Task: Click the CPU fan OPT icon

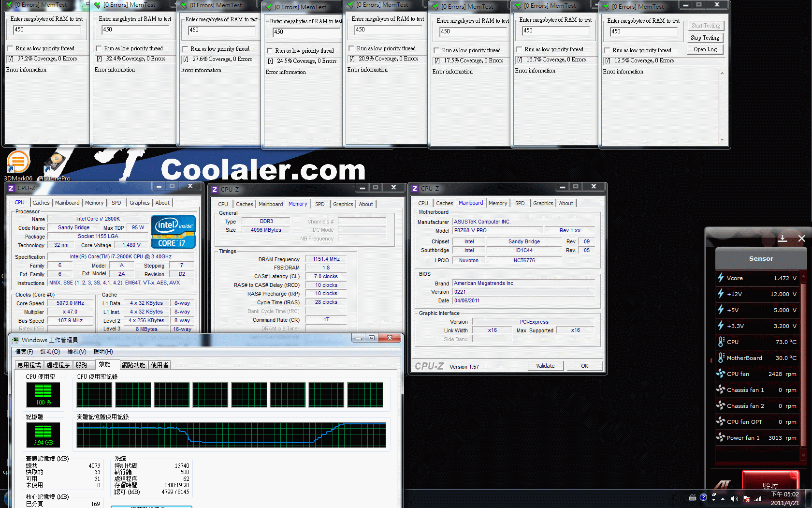Action: click(x=721, y=421)
